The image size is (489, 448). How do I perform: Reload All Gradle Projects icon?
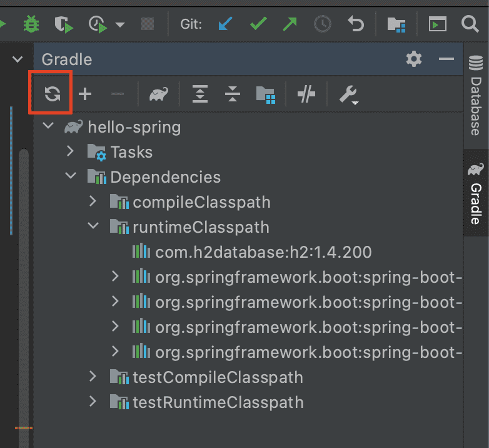[x=53, y=94]
